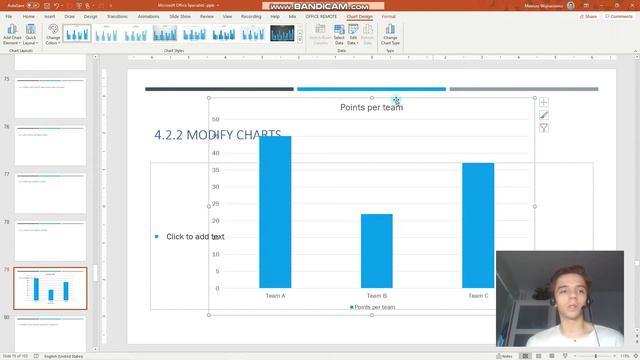
Task: Switch to the chart Format tab
Action: 389,16
